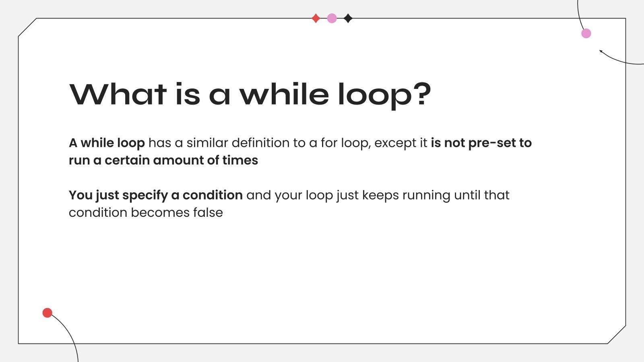Click the slide title 'What is a while loop?'
The height and width of the screenshot is (362, 644).
coord(250,95)
